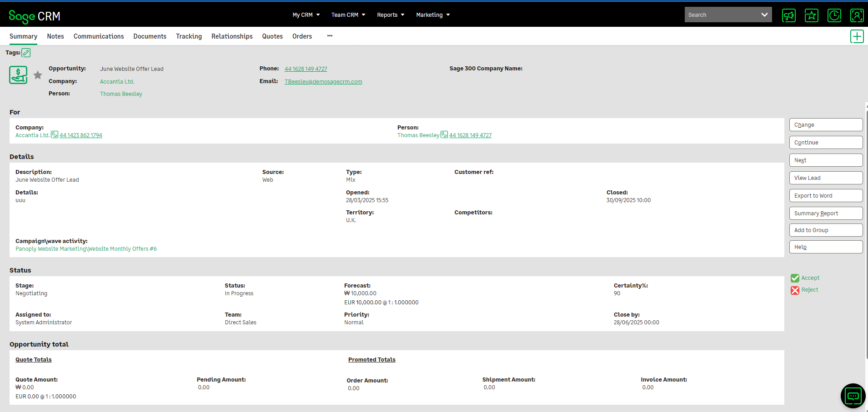Click header phone 44 1628 149 4727

coord(306,69)
